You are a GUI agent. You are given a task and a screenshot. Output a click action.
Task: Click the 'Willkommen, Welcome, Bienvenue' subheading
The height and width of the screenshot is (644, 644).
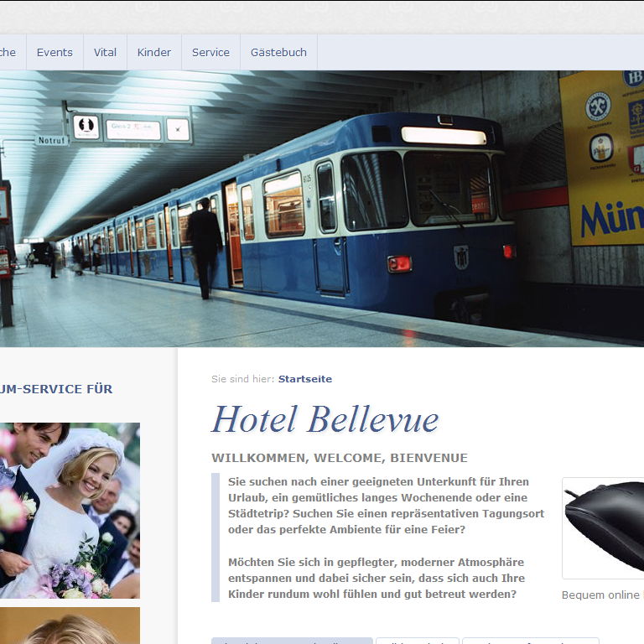[340, 458]
